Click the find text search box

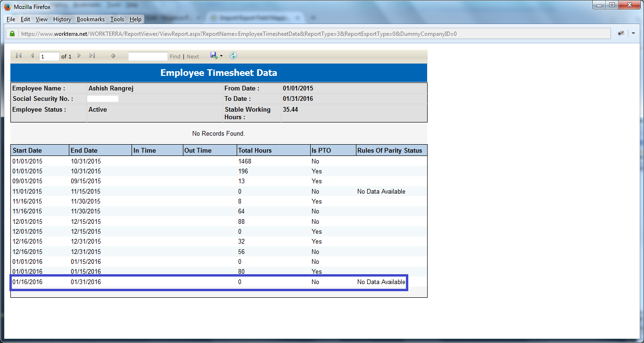[148, 57]
